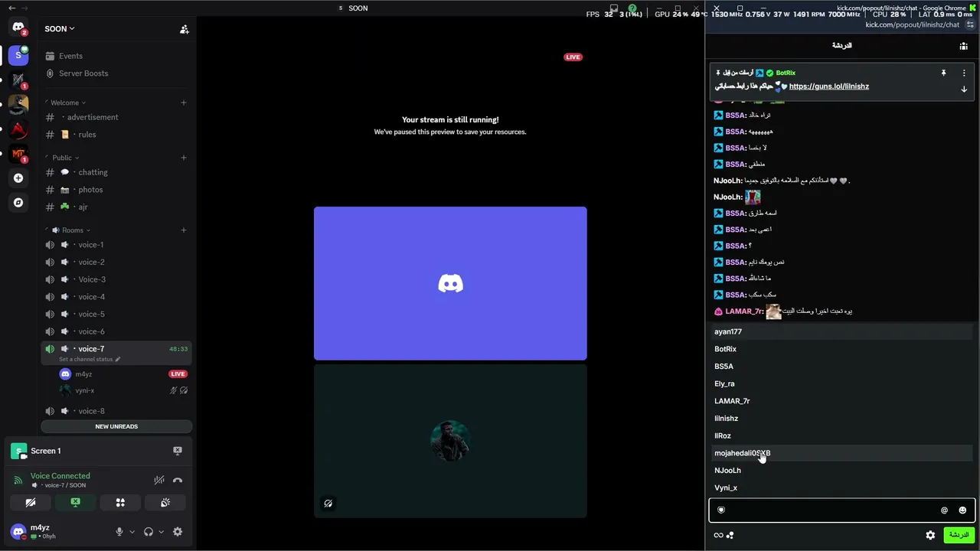Join the Voice-3 voice channel
Image resolution: width=980 pixels, height=551 pixels.
click(x=116, y=279)
